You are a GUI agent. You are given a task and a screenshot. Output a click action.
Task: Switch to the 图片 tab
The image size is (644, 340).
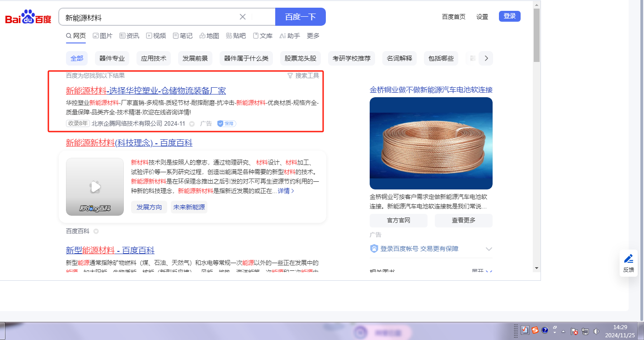tap(103, 36)
